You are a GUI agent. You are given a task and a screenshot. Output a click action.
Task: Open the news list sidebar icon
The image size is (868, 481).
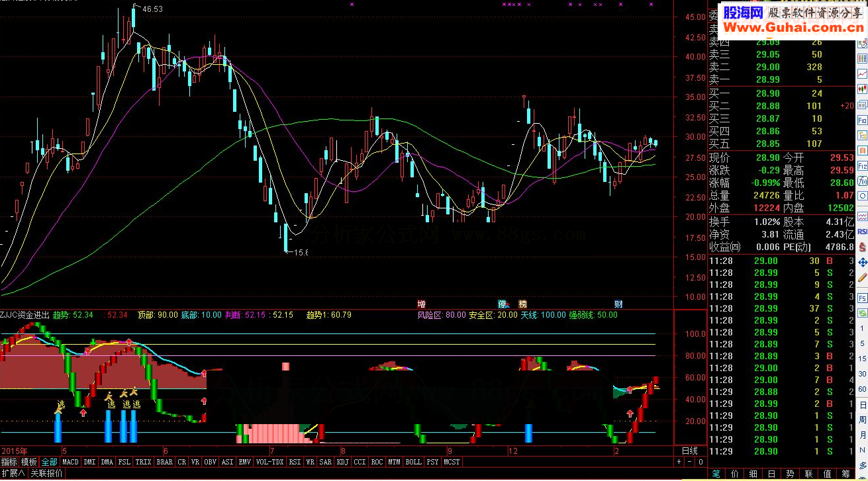862,105
